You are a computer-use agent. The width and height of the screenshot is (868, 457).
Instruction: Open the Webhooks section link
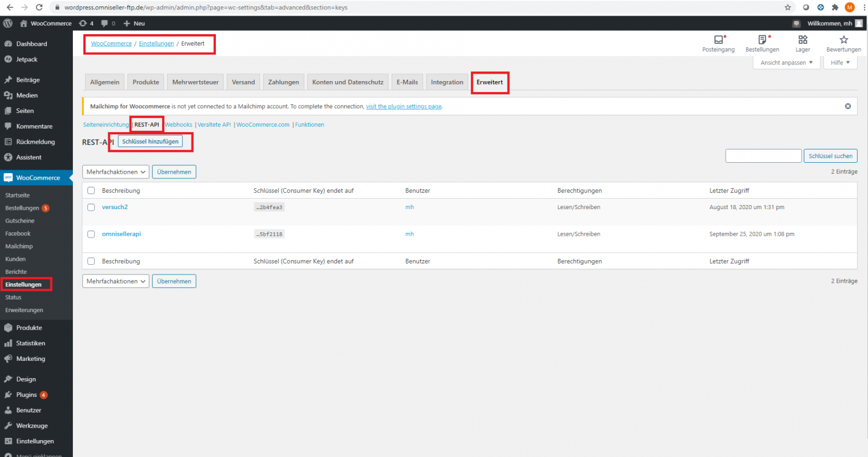[178, 125]
